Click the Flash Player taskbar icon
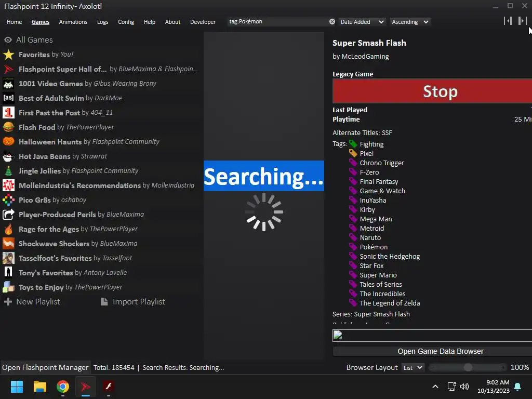Viewport: 532px width, 399px height. (109, 387)
